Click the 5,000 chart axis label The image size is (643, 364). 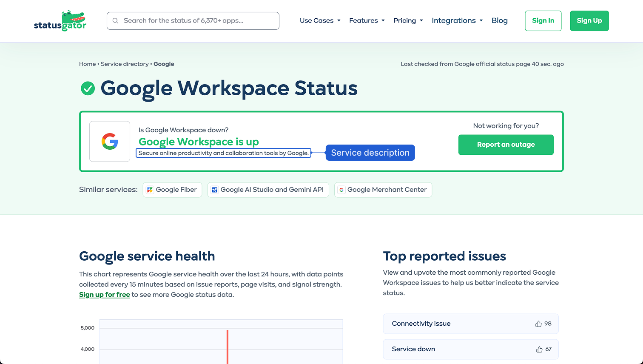pyautogui.click(x=88, y=328)
